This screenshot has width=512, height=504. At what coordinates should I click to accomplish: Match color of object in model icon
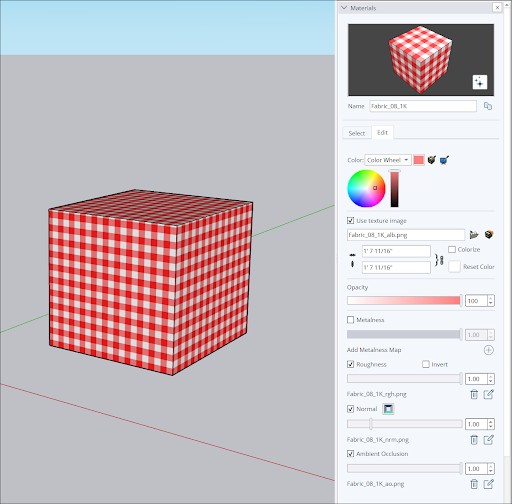tap(432, 160)
